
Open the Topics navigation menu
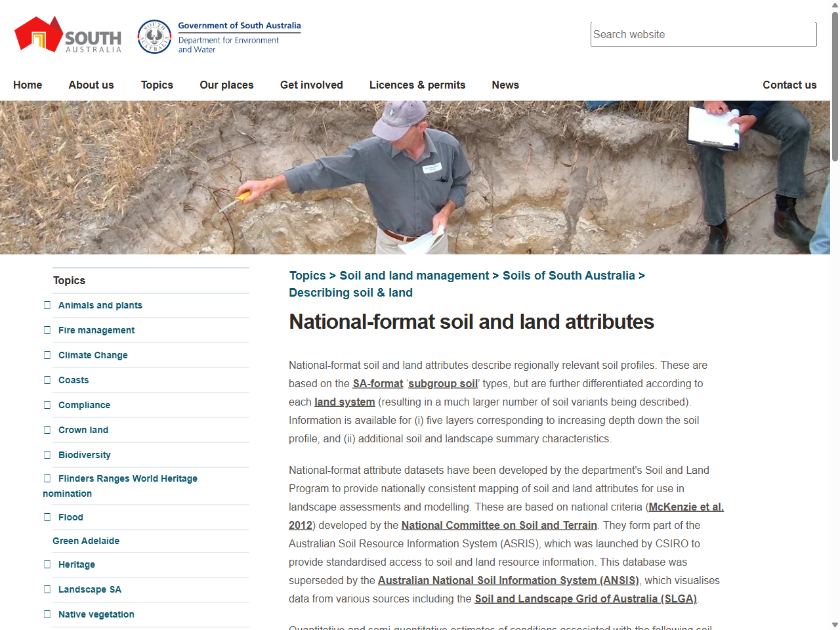click(x=157, y=85)
